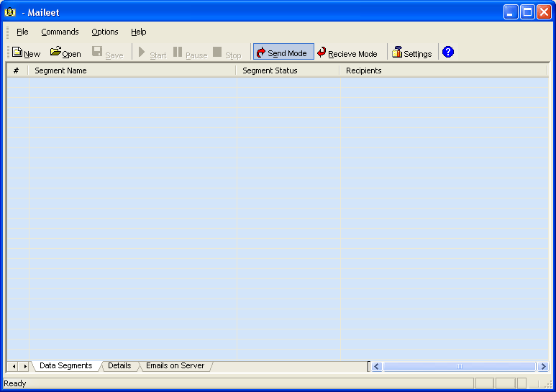This screenshot has height=392, width=556.
Task: Open a file with the Open button
Action: tap(65, 53)
